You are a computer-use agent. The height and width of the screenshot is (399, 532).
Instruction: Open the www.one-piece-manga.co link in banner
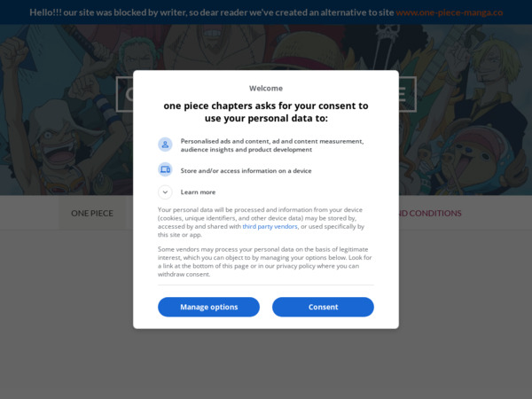click(449, 12)
